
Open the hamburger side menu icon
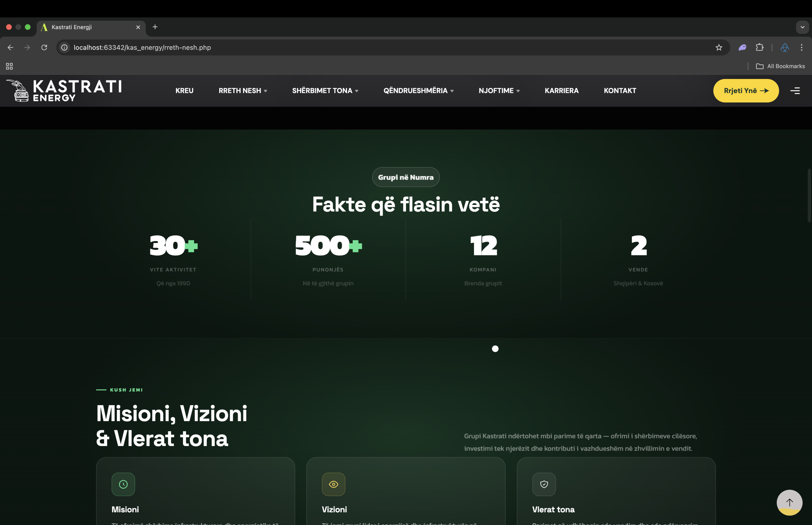[x=795, y=91]
